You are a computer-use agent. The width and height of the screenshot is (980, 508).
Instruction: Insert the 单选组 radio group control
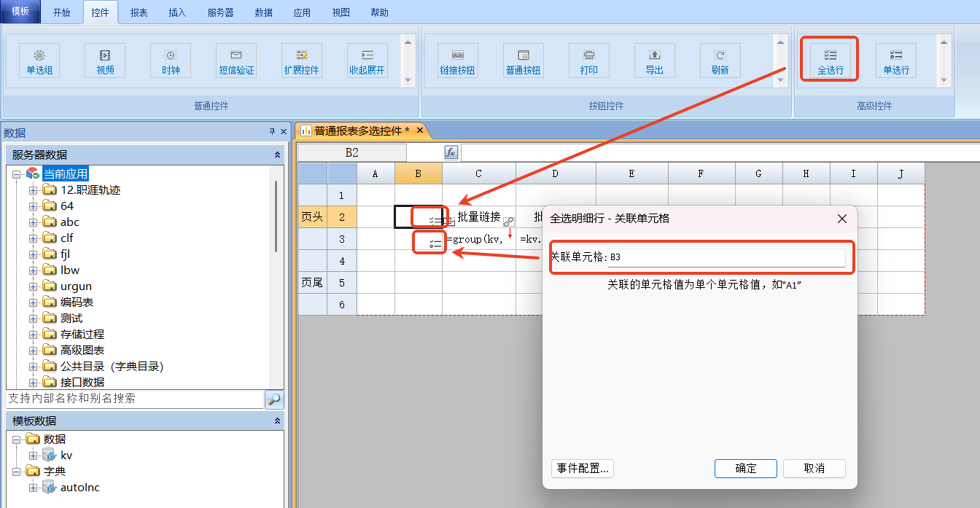tap(39, 61)
